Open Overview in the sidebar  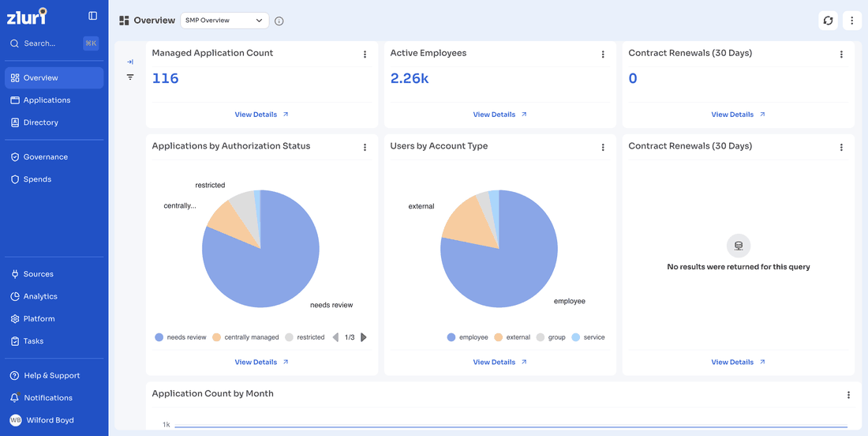(x=54, y=77)
